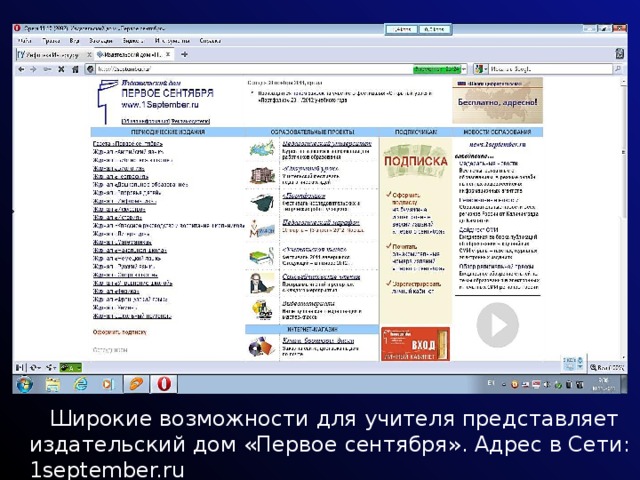Open the Файл menu

point(24,41)
